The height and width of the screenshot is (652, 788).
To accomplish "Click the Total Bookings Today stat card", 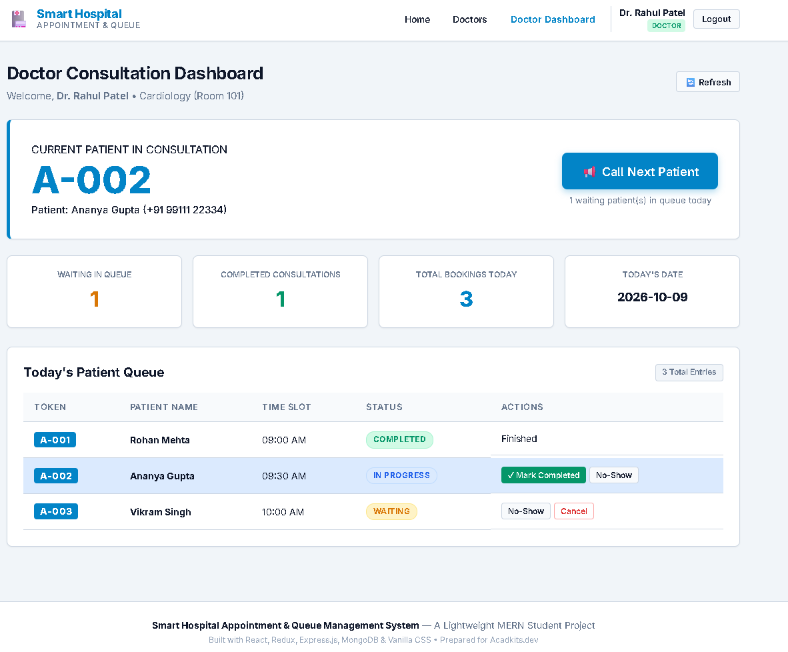I will [x=466, y=292].
